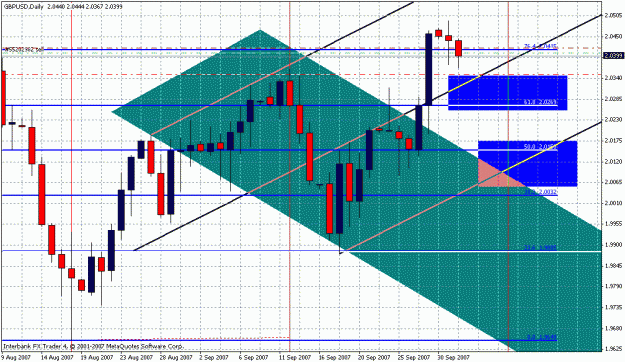Click the 16 Sep 2007 date label
This screenshot has width=625, height=362.
tap(335, 357)
